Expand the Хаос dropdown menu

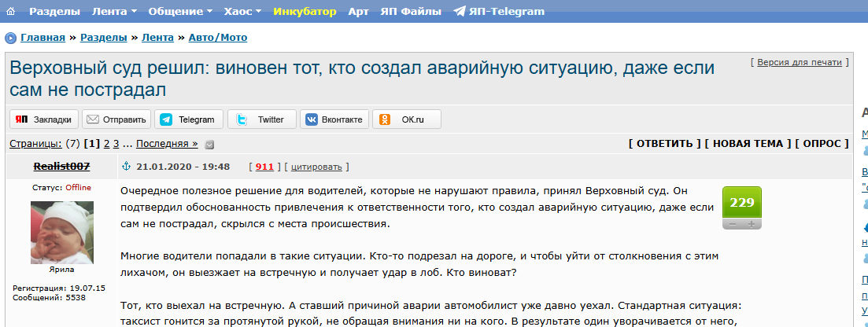click(x=243, y=11)
